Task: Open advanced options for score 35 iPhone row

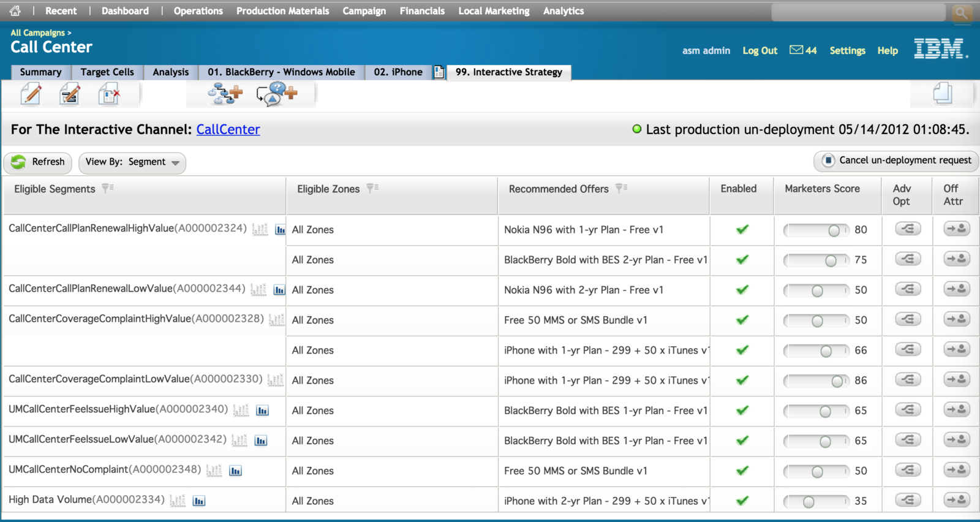Action: (908, 500)
